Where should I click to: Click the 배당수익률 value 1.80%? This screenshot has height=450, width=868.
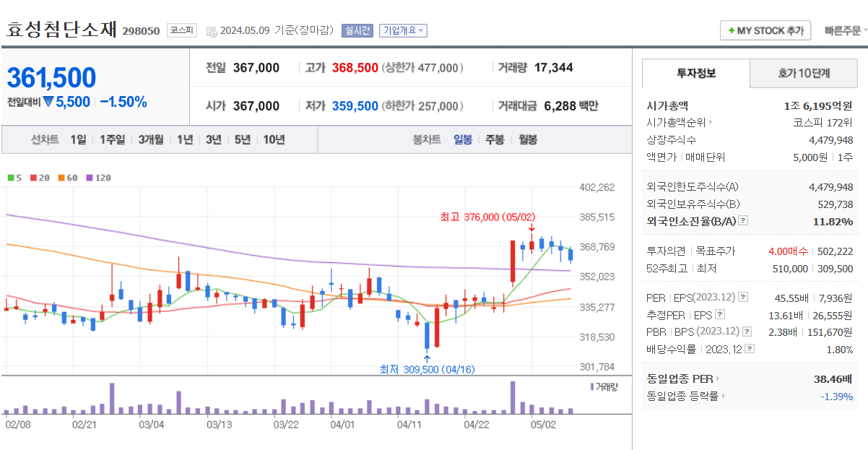coord(839,349)
